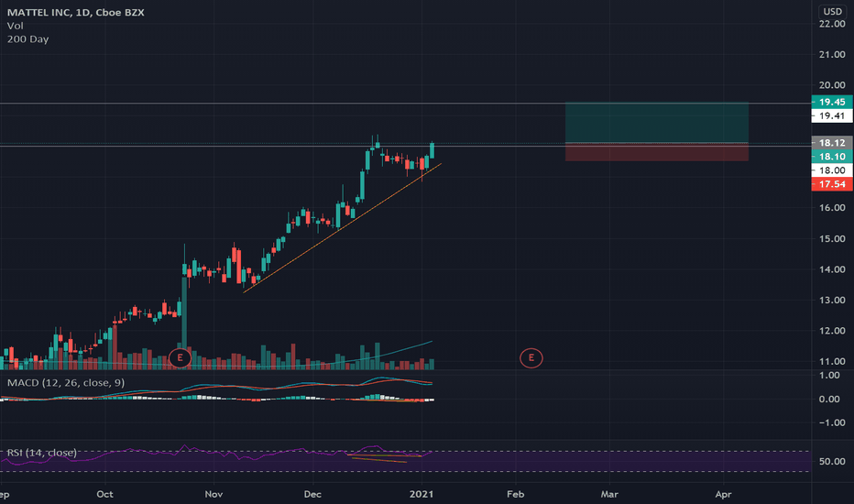Click the MACD (12, 26, close, 9) label
Image resolution: width=854 pixels, height=504 pixels.
66,382
